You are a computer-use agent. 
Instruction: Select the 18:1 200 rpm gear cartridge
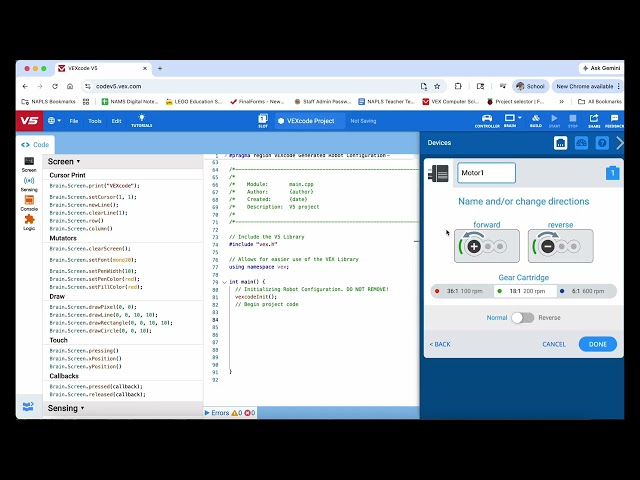pos(524,291)
